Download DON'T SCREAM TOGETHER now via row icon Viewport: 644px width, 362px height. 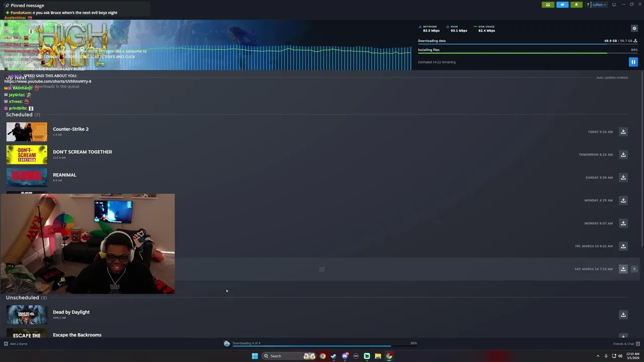(x=623, y=154)
